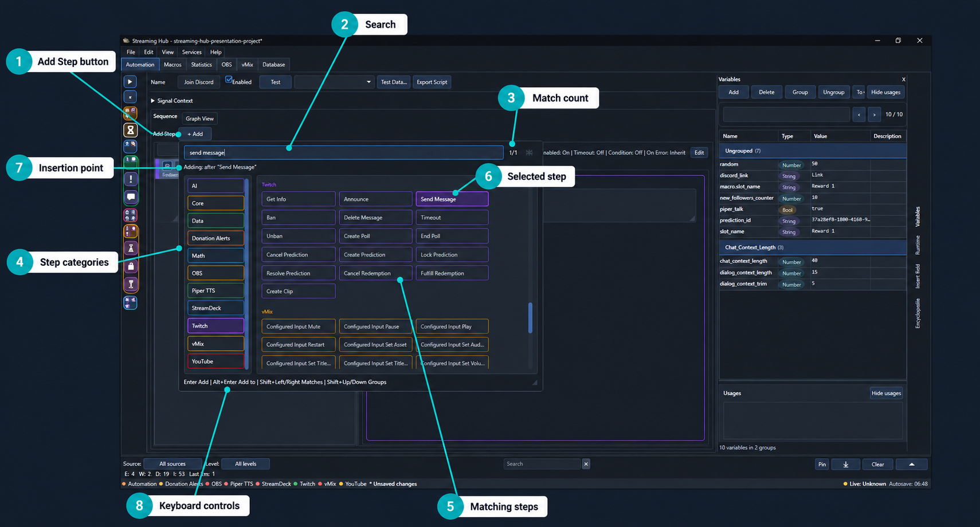Image resolution: width=980 pixels, height=527 pixels.
Task: Open the All sources dropdown
Action: 173,464
